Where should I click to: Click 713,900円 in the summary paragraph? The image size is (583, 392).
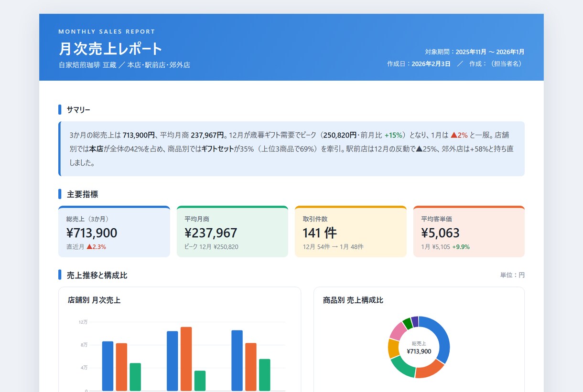(x=139, y=135)
